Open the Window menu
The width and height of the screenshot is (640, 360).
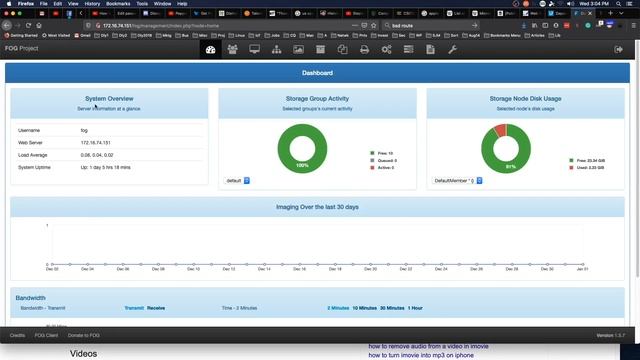coord(162,4)
